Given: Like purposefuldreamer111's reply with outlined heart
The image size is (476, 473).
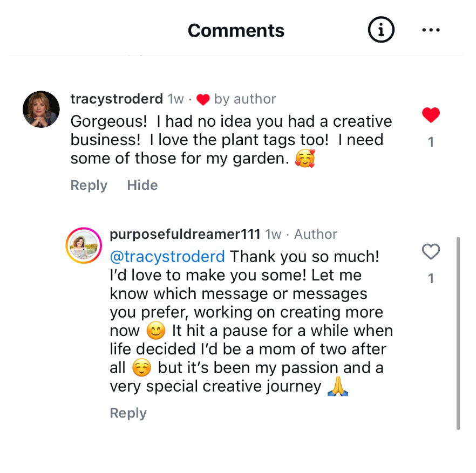Looking at the screenshot, I should tap(431, 251).
